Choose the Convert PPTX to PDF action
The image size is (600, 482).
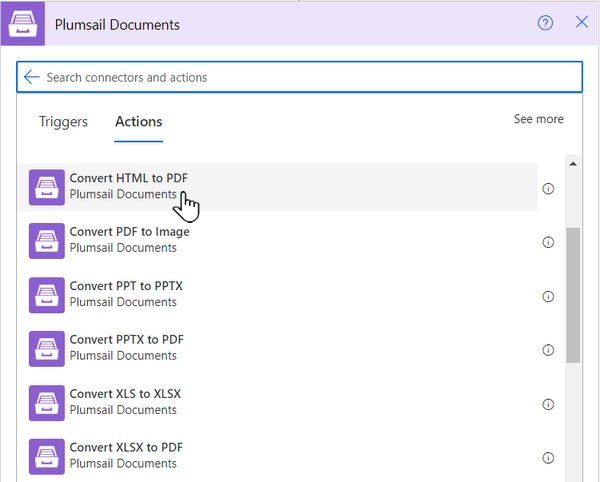click(278, 349)
